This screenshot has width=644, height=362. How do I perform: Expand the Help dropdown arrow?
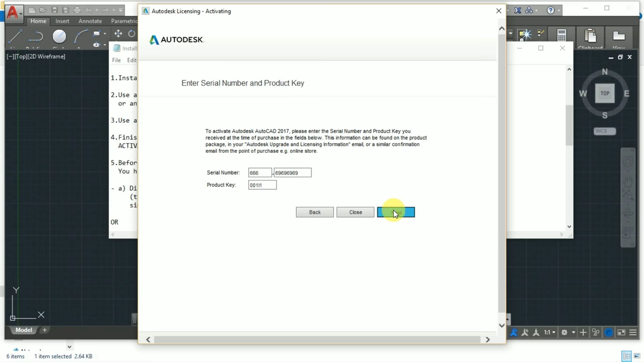pyautogui.click(x=558, y=10)
